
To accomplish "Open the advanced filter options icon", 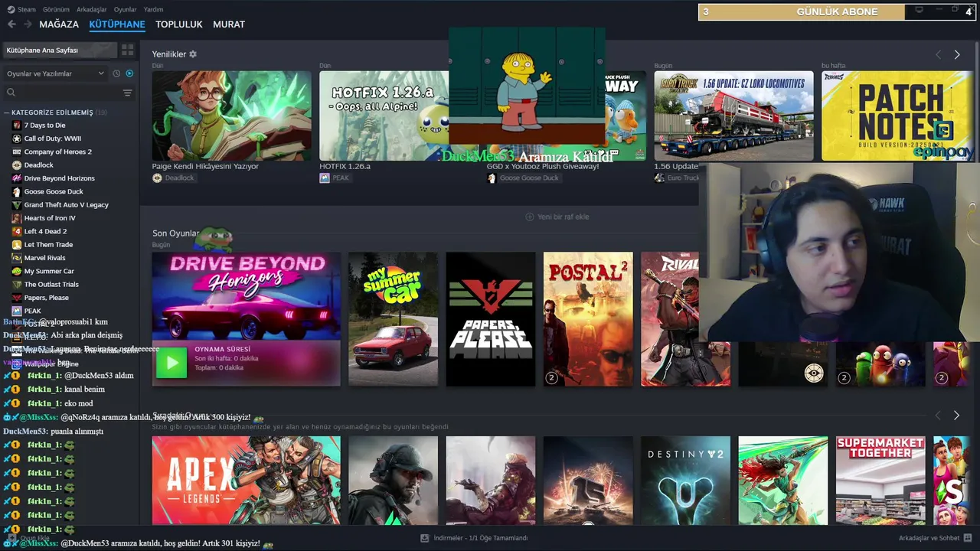I will 128,93.
